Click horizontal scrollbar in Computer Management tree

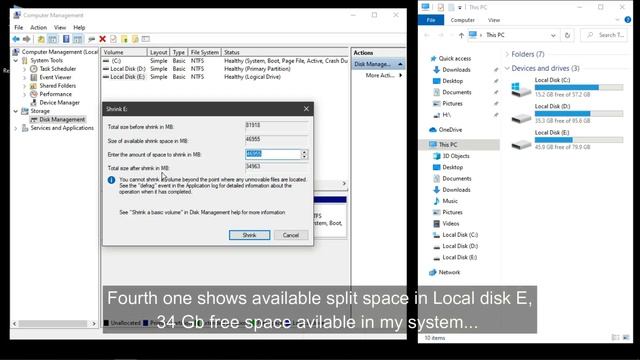tap(54, 324)
